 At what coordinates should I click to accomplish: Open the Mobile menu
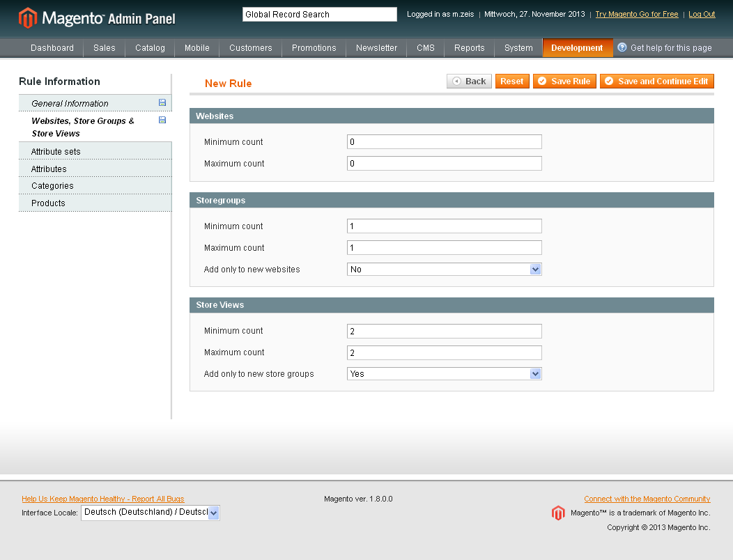coord(196,47)
